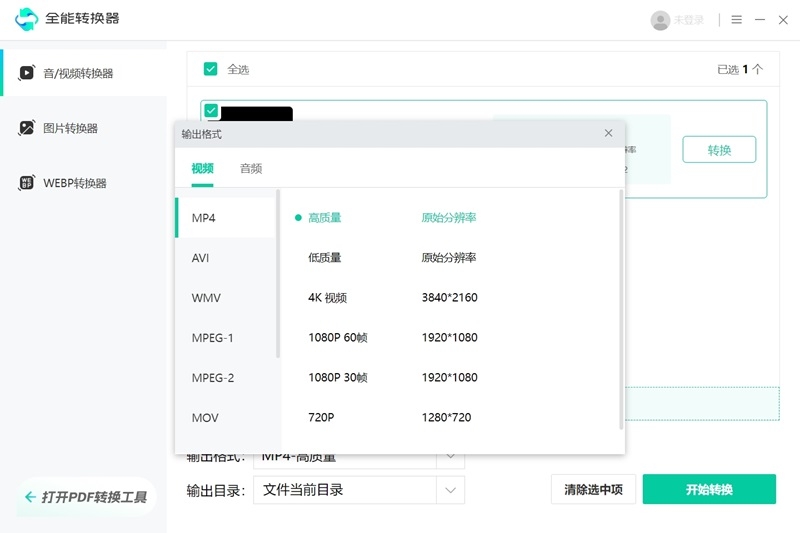Image resolution: width=800 pixels, height=533 pixels.
Task: Open WEBP转换器 from sidebar
Action: click(x=84, y=183)
